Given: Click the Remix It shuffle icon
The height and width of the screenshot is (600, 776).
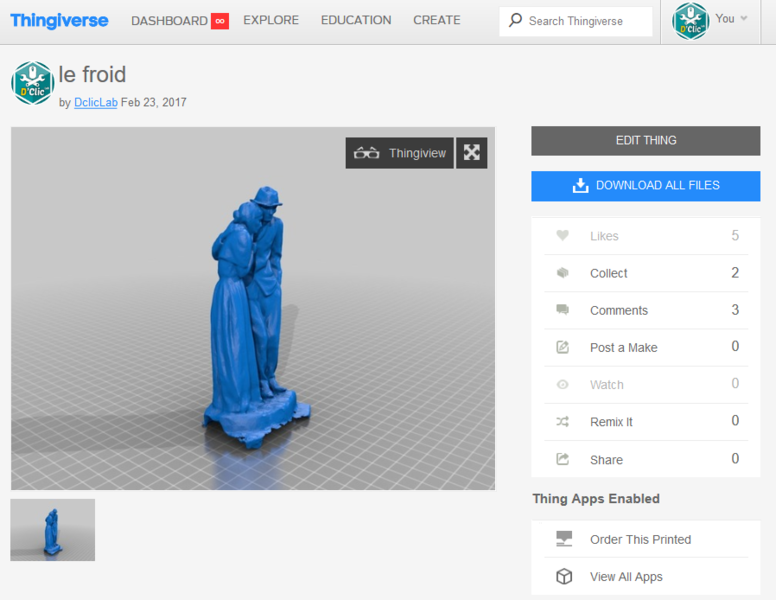Looking at the screenshot, I should (562, 422).
